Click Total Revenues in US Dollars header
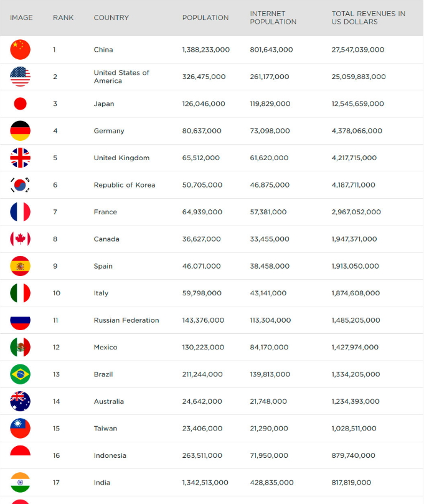The width and height of the screenshot is (424, 504). point(368,17)
